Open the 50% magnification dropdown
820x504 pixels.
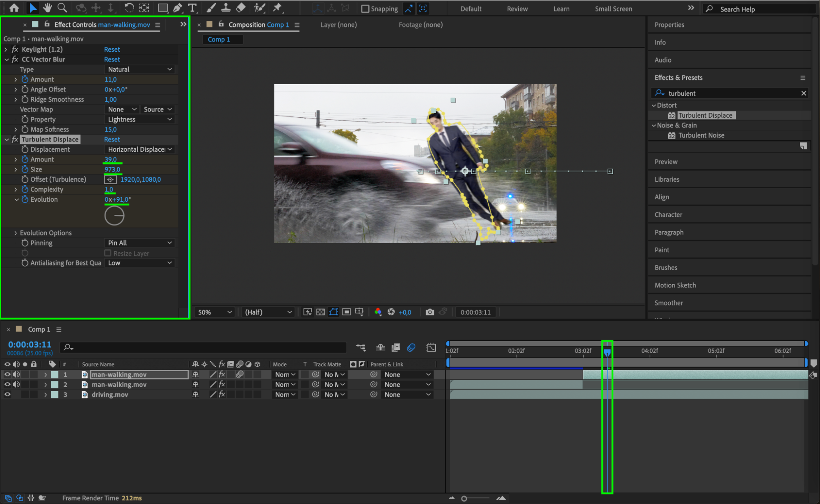click(x=215, y=312)
